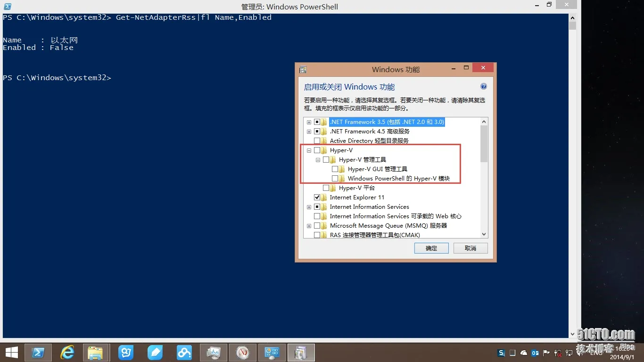Click the help icon in Windows Features dialog
This screenshot has height=362, width=644.
click(x=483, y=87)
